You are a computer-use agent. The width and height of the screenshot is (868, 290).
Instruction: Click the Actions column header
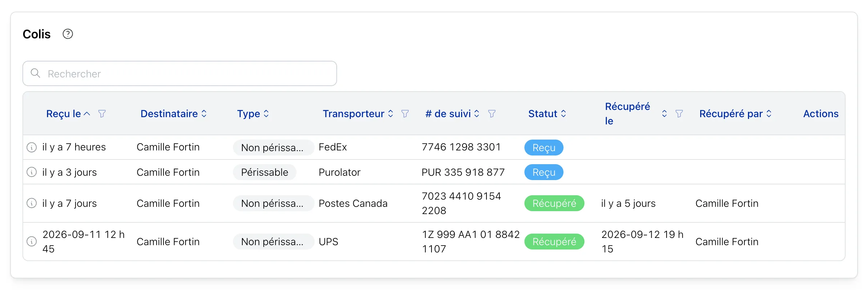821,114
